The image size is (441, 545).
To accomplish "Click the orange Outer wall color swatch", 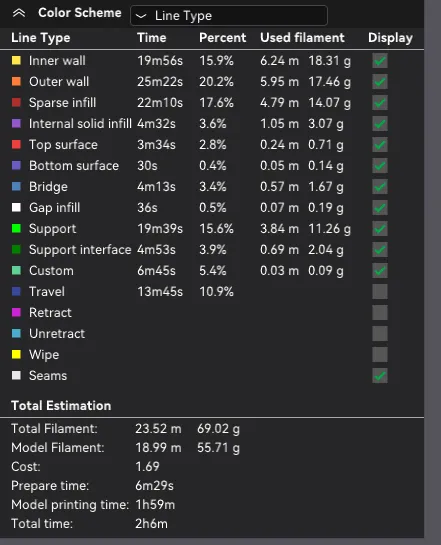I will click(16, 81).
